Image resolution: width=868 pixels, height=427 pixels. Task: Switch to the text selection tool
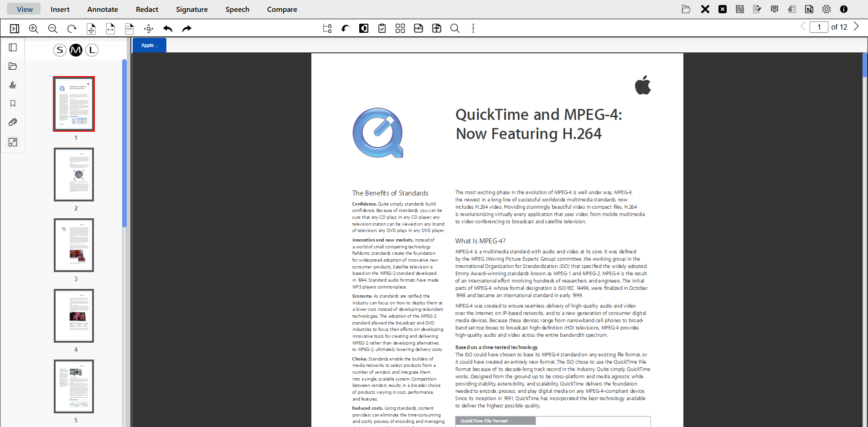coord(473,28)
